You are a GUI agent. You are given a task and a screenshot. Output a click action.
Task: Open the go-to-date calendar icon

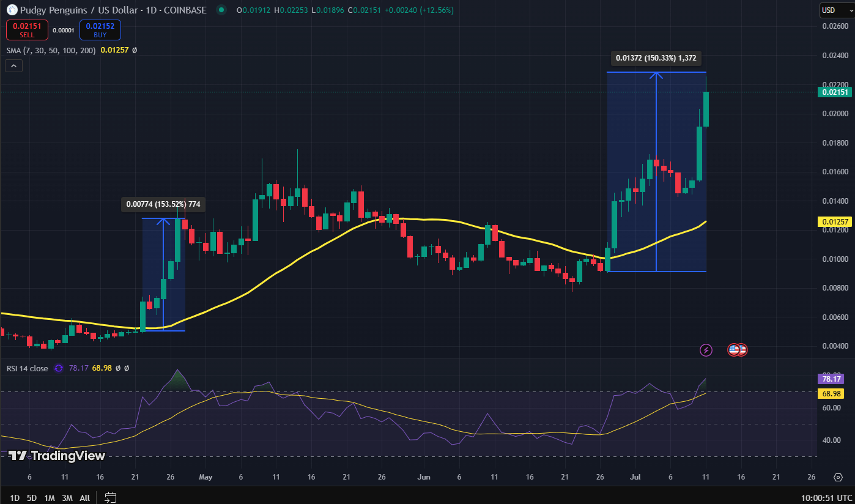(111, 497)
